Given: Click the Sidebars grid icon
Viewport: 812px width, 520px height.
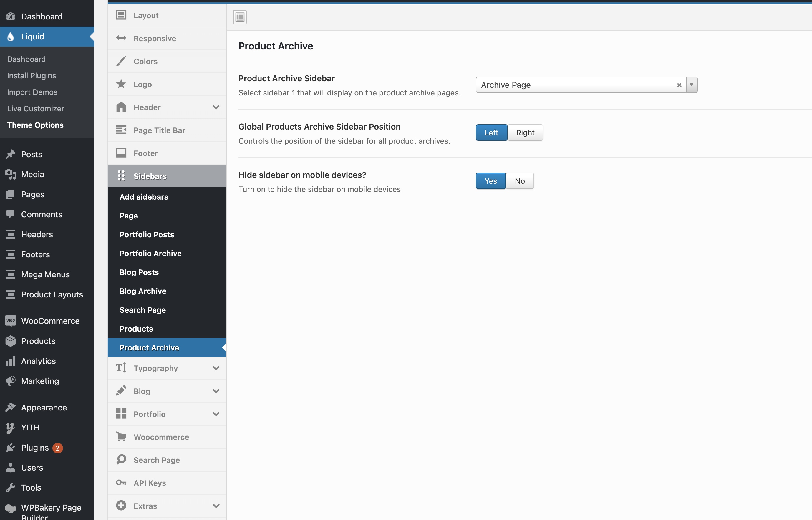Looking at the screenshot, I should click(x=122, y=176).
